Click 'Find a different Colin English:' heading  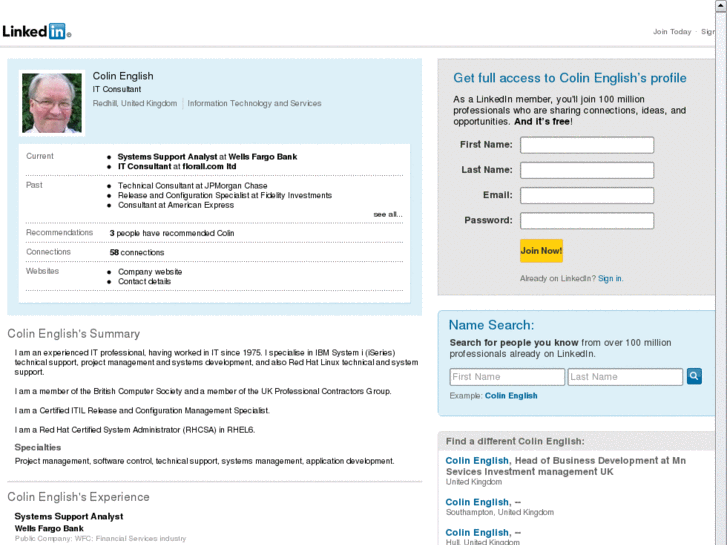515,441
